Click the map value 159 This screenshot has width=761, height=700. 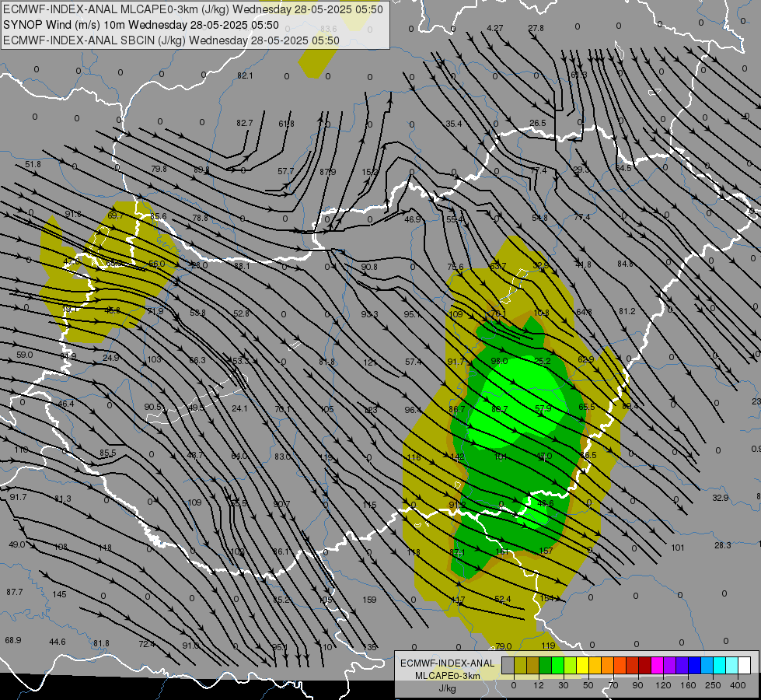(x=369, y=600)
